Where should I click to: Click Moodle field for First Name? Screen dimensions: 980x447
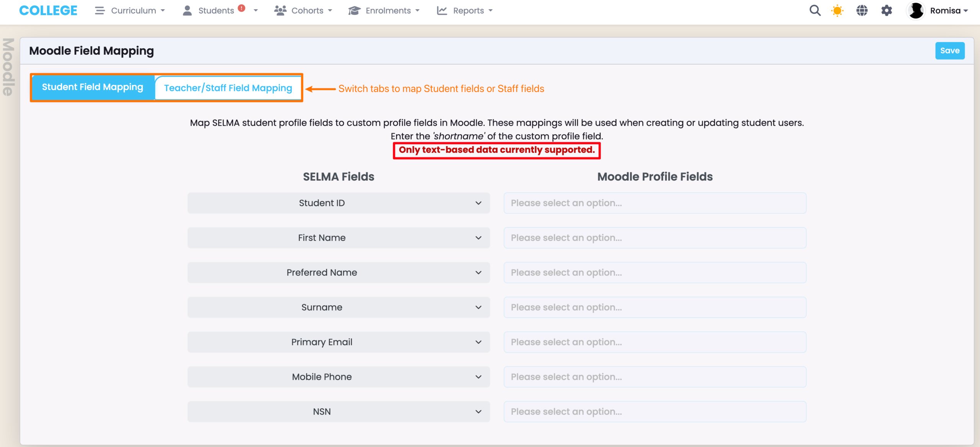(655, 238)
